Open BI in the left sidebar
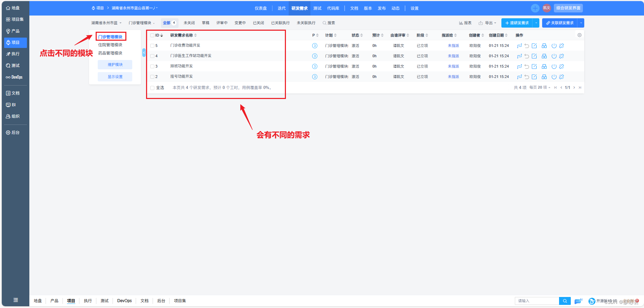The height and width of the screenshot is (308, 644). click(11, 105)
